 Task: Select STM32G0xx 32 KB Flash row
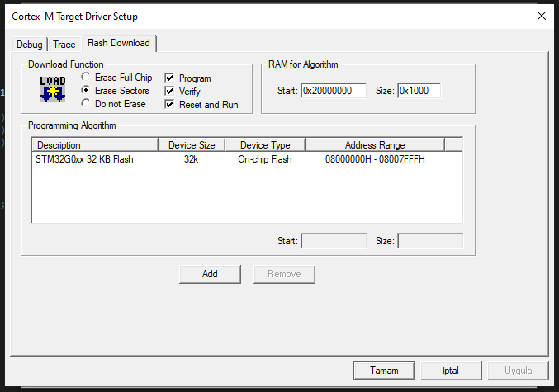coord(247,159)
